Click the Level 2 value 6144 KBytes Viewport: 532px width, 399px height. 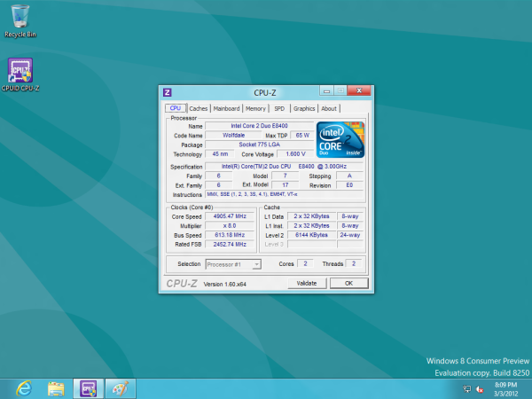(x=311, y=235)
